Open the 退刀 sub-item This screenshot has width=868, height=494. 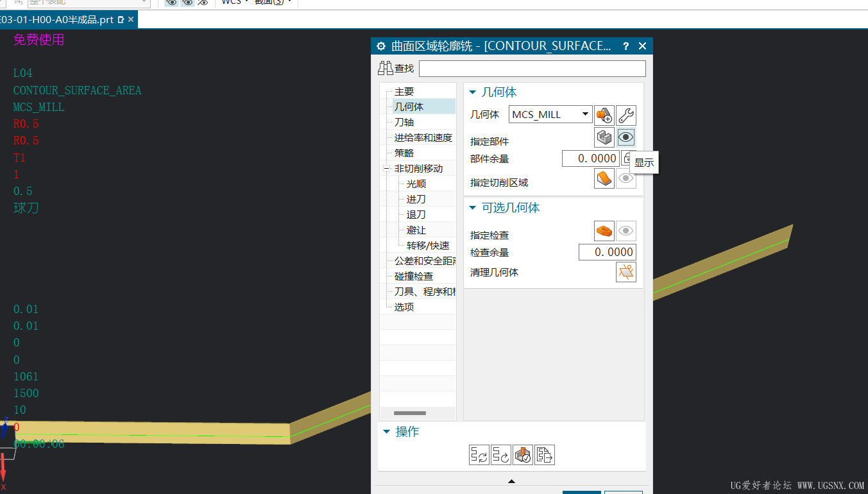416,214
